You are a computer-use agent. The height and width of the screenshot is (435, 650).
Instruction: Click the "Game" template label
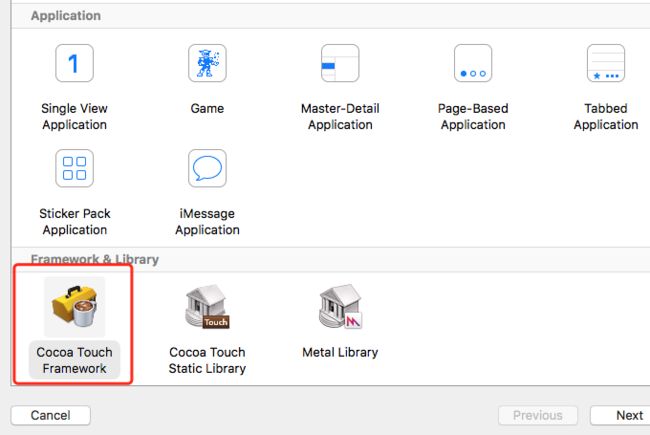pos(207,109)
